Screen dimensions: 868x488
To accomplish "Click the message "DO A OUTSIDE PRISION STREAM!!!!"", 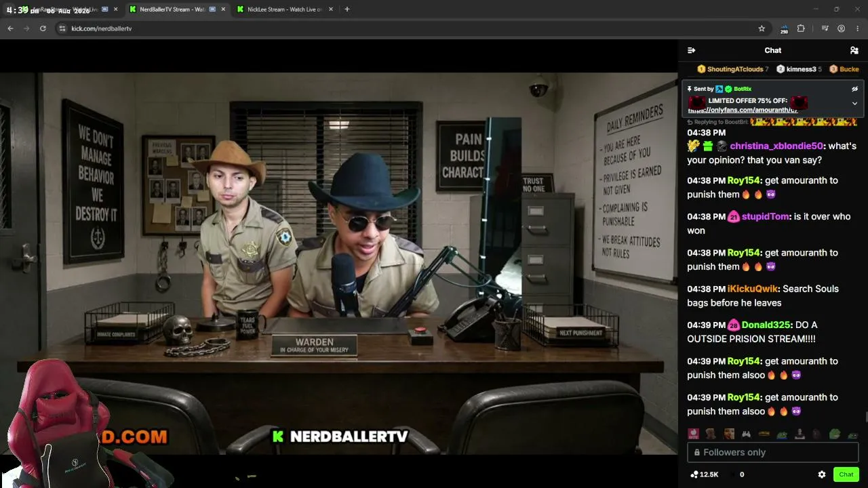I will (751, 332).
